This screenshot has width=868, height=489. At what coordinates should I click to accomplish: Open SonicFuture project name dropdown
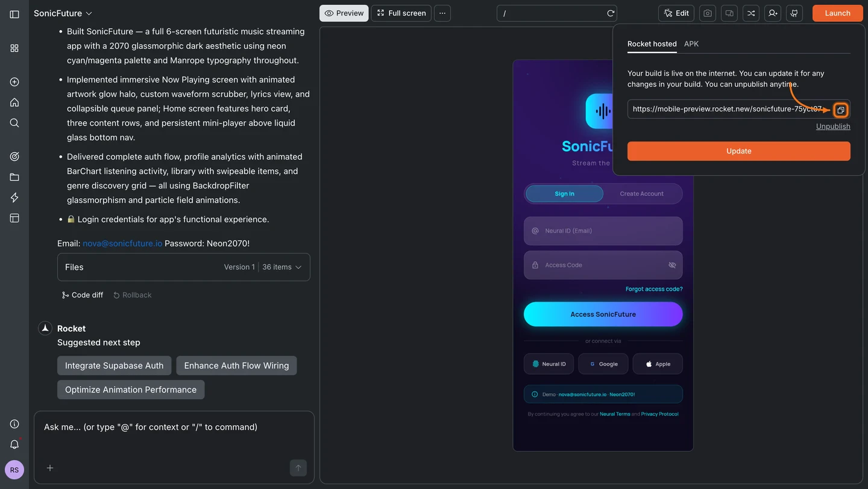coord(63,13)
